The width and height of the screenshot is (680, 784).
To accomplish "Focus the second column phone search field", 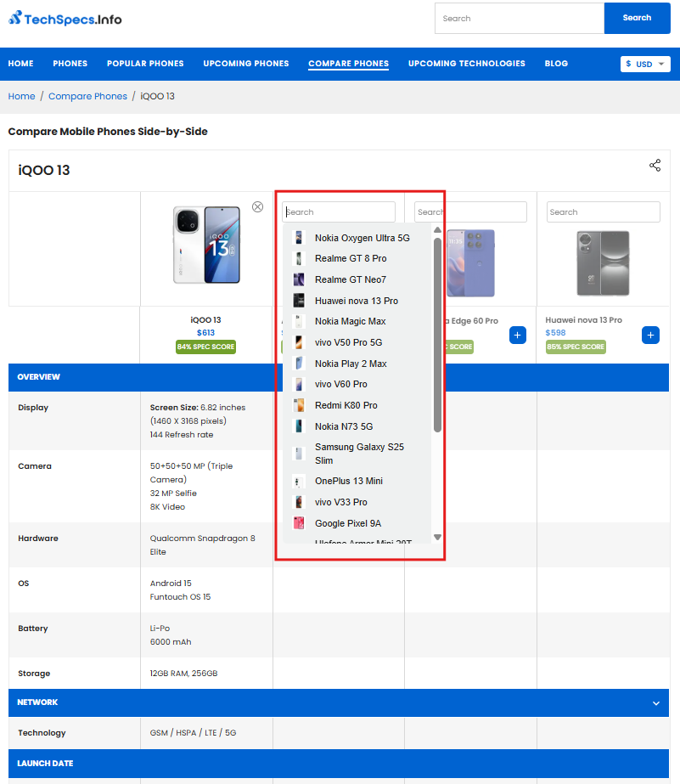I will [x=339, y=212].
